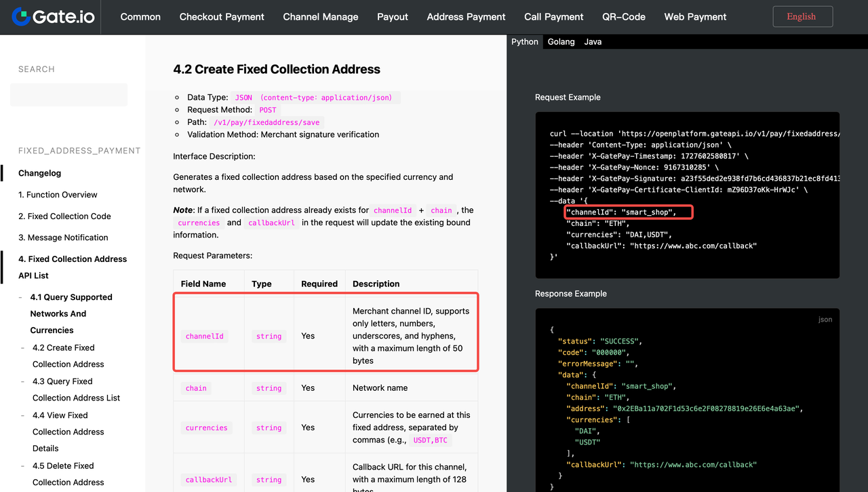The height and width of the screenshot is (492, 868).
Task: Go to 1. Function Overview
Action: point(58,195)
